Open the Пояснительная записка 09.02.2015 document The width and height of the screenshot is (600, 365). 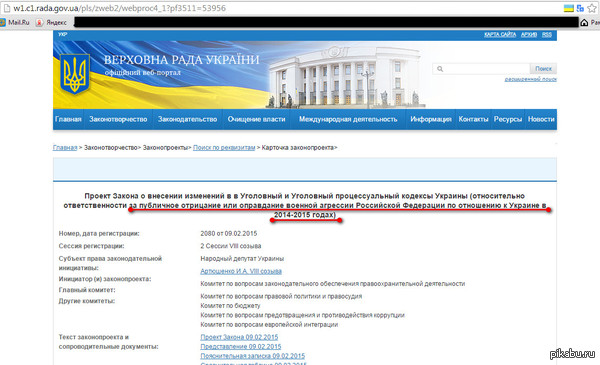(x=253, y=356)
